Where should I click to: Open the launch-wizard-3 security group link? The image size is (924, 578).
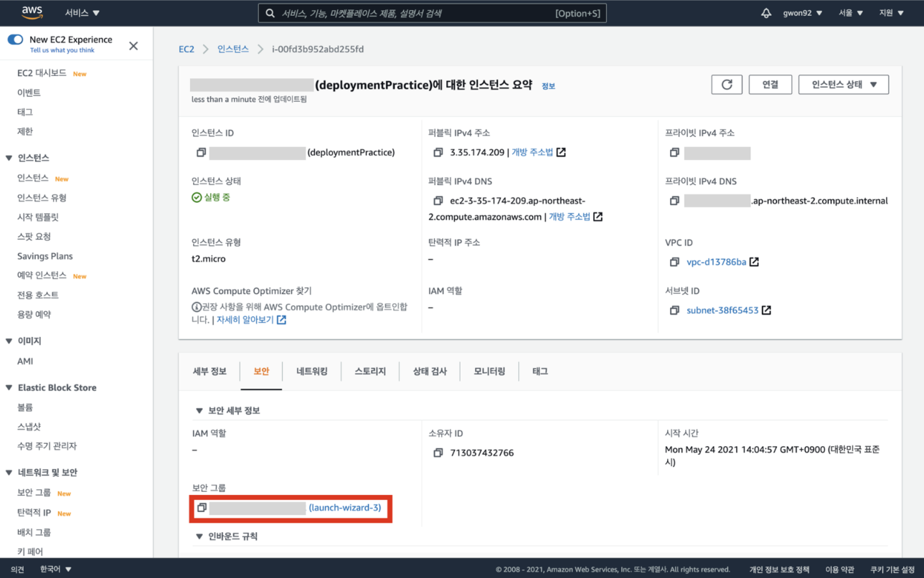pos(345,508)
